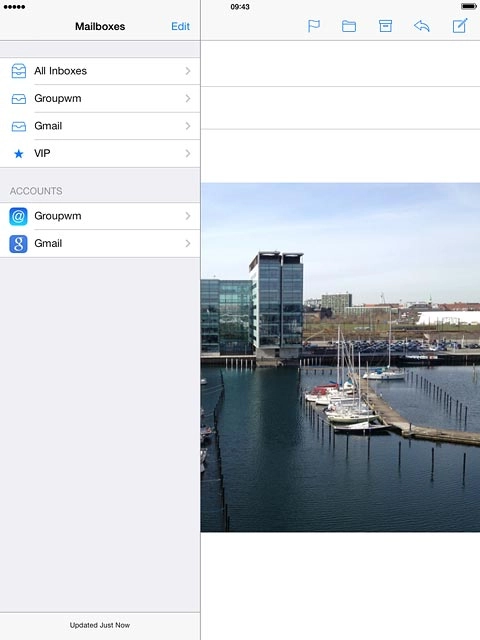The image size is (480, 640).
Task: Tap the 09:43 clock in status bar
Action: [240, 7]
